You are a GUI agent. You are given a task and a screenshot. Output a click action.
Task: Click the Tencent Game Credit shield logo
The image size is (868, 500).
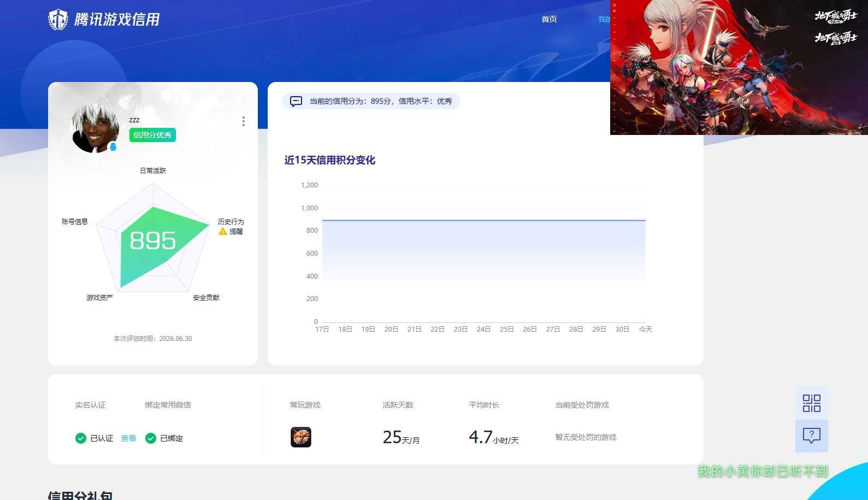click(58, 20)
